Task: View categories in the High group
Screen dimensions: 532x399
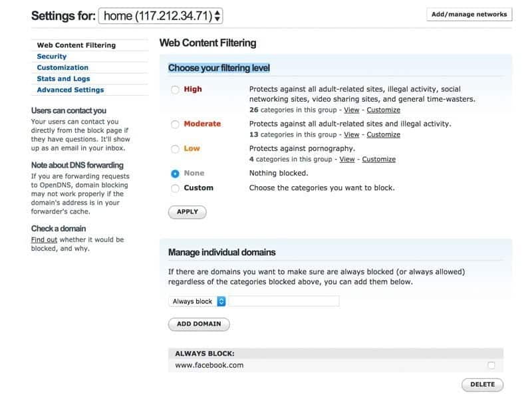Action: click(351, 110)
